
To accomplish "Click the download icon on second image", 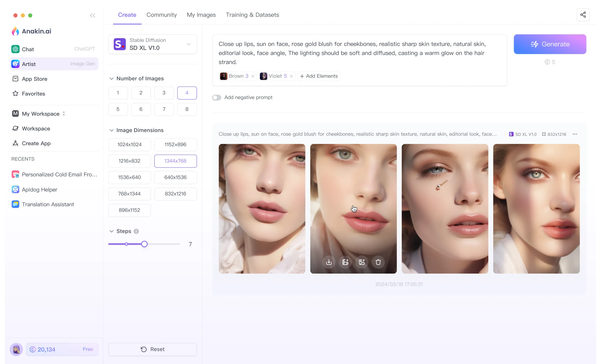I will 328,262.
